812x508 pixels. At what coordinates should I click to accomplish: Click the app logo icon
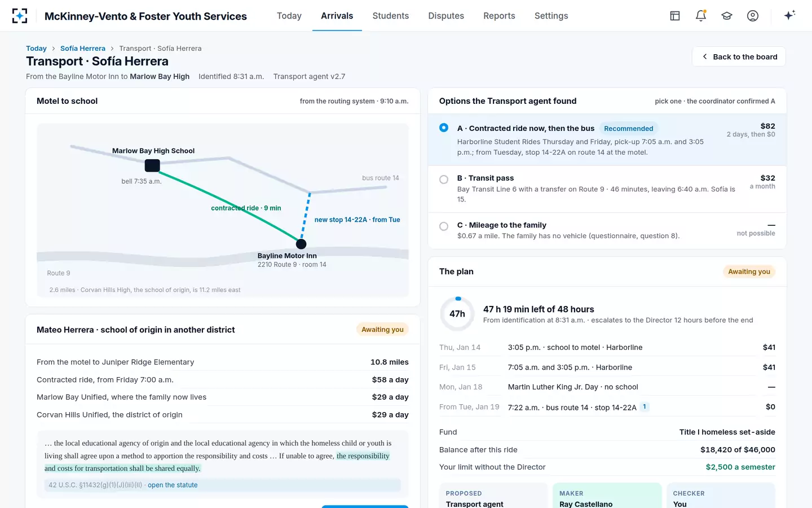click(20, 16)
